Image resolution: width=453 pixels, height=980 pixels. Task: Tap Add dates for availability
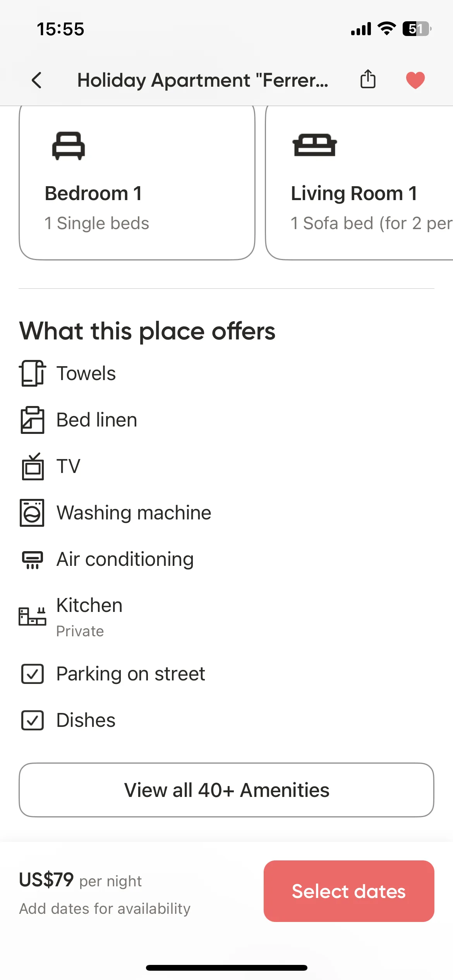click(x=105, y=908)
